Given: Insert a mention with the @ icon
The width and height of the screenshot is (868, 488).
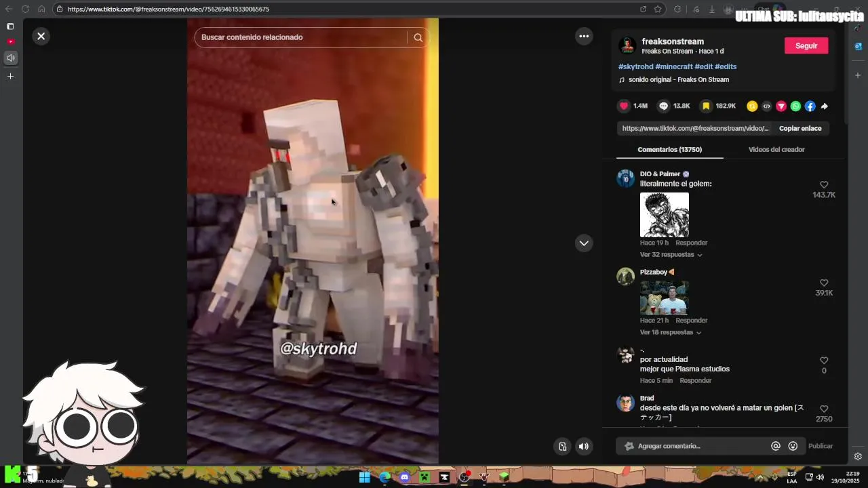Looking at the screenshot, I should pyautogui.click(x=775, y=446).
